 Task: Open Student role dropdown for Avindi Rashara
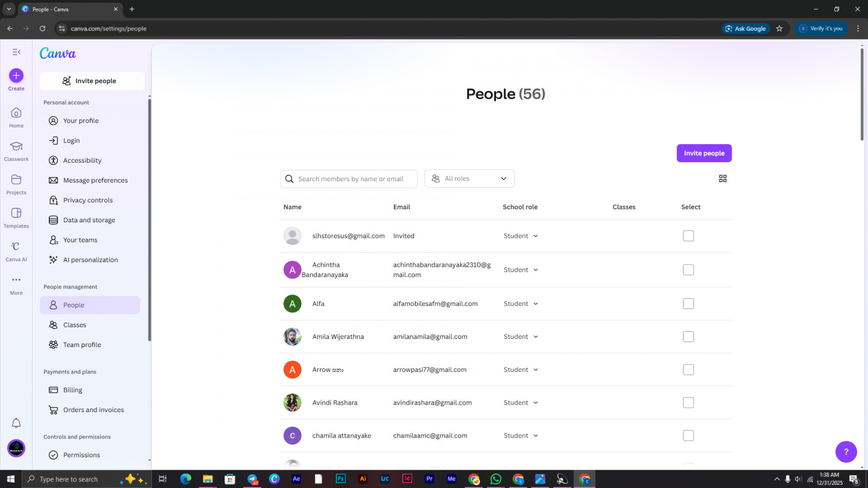click(x=520, y=403)
